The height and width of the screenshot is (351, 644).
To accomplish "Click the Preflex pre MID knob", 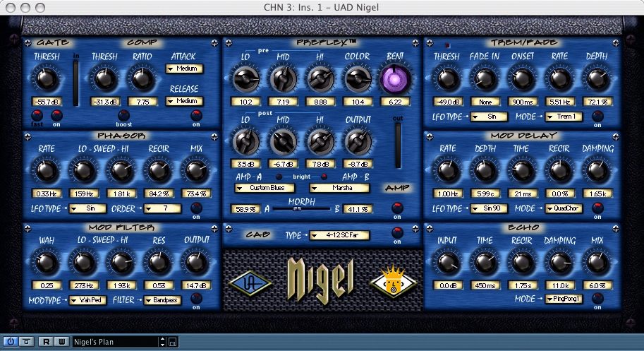I will [x=283, y=79].
